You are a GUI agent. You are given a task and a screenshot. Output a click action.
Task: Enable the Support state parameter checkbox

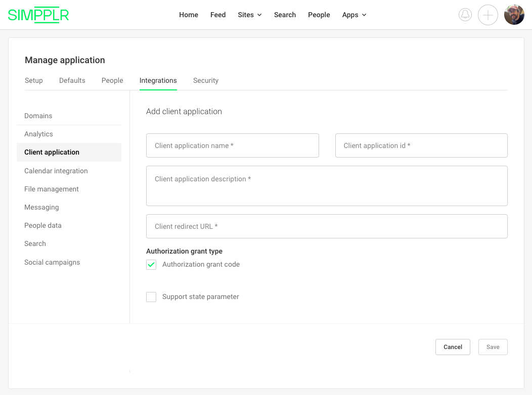click(x=151, y=297)
